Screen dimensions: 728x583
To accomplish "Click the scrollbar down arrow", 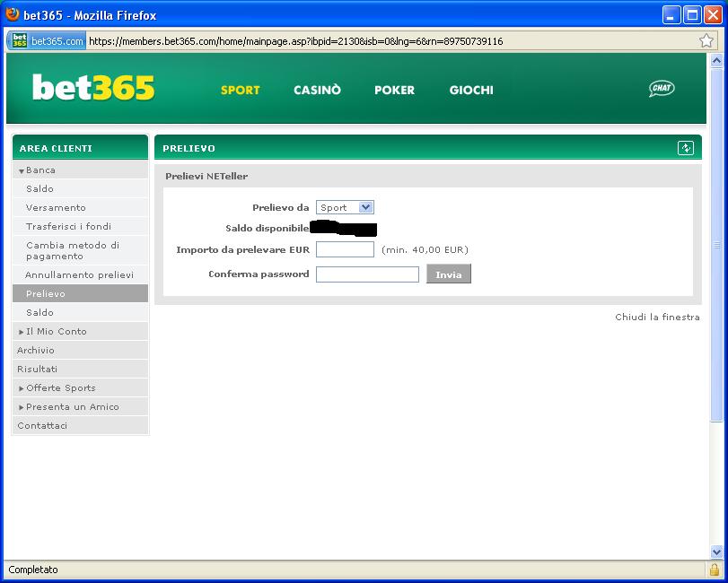I will 716,552.
